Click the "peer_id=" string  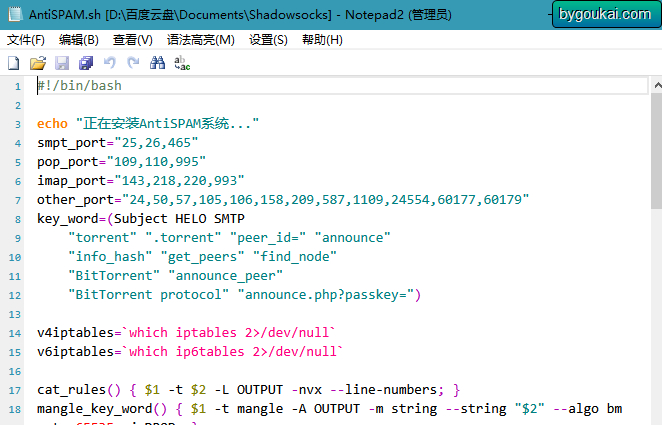[268, 238]
